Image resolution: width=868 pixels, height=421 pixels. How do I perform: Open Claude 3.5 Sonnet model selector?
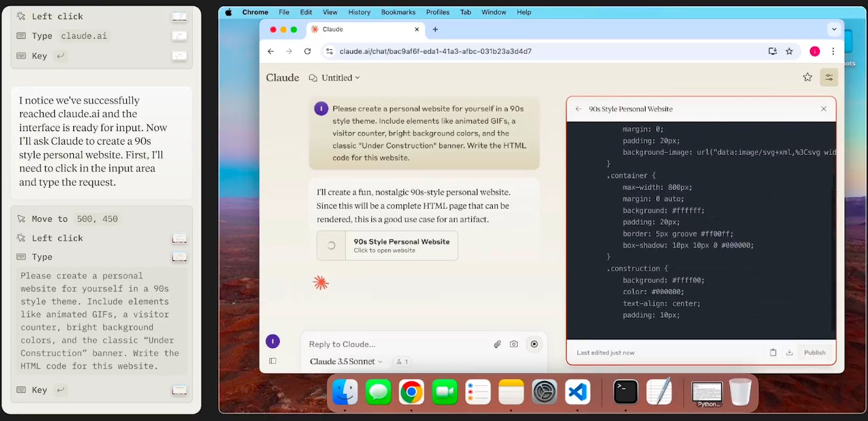346,361
